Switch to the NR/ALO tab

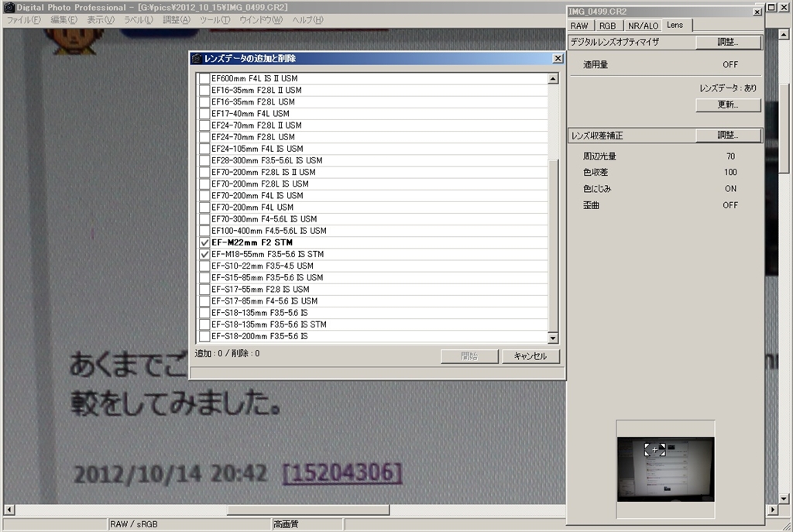point(643,26)
